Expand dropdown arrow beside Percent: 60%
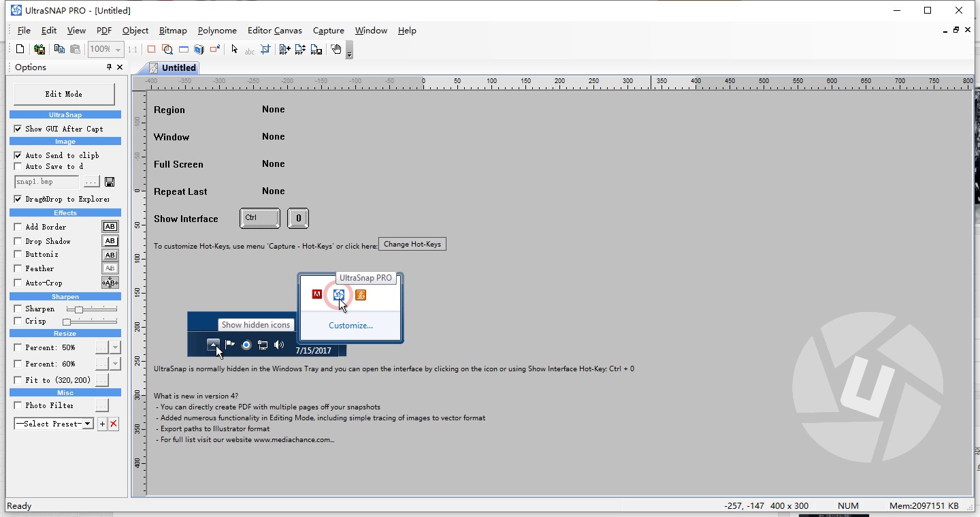This screenshot has height=517, width=980. coord(114,364)
